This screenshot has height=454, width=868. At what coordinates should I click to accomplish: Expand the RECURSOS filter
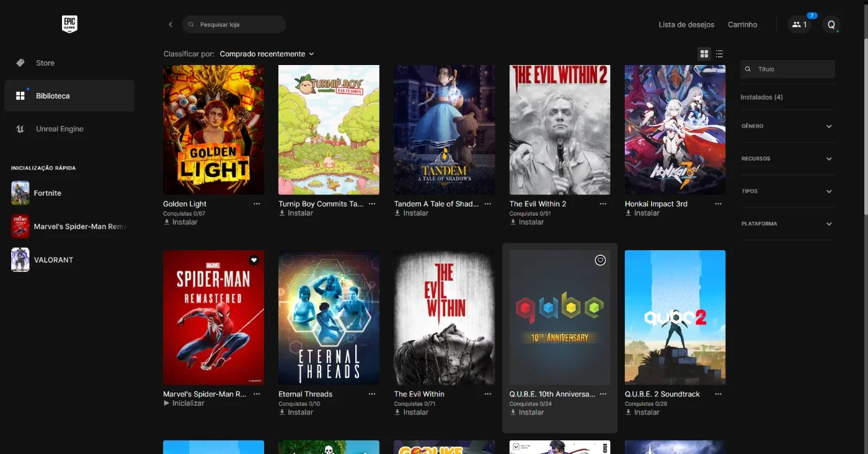click(787, 159)
